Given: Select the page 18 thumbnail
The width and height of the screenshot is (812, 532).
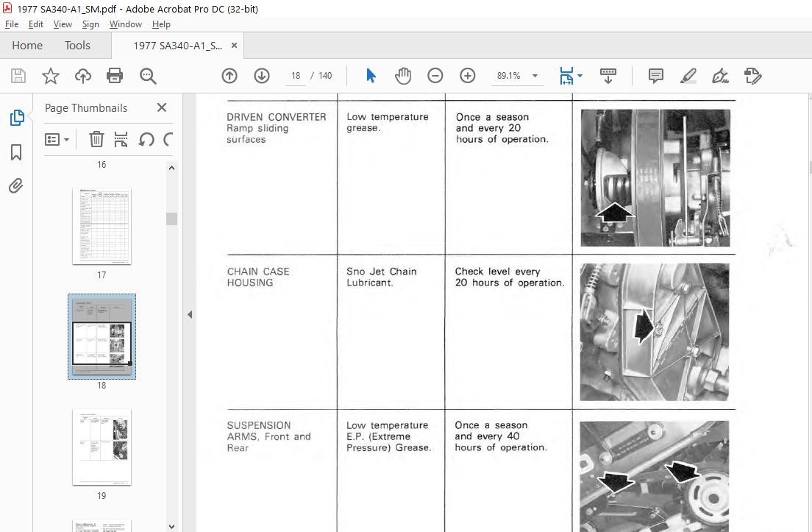Looking at the screenshot, I should [x=102, y=337].
